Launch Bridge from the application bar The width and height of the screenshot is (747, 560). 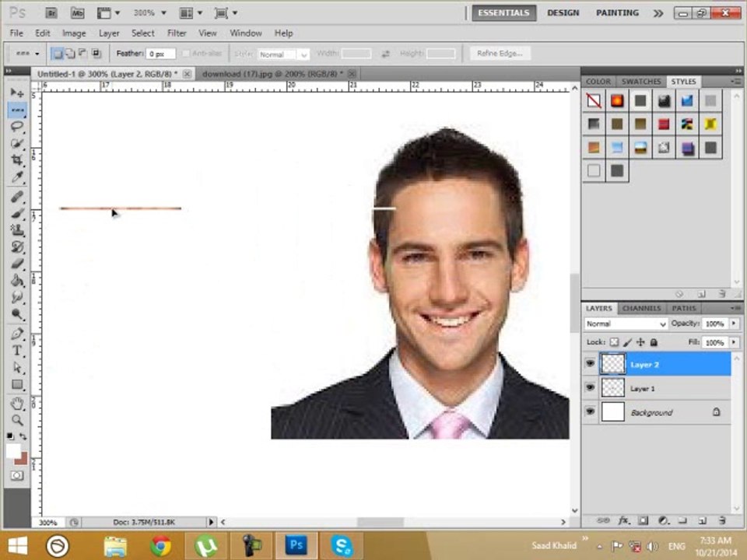tap(51, 13)
